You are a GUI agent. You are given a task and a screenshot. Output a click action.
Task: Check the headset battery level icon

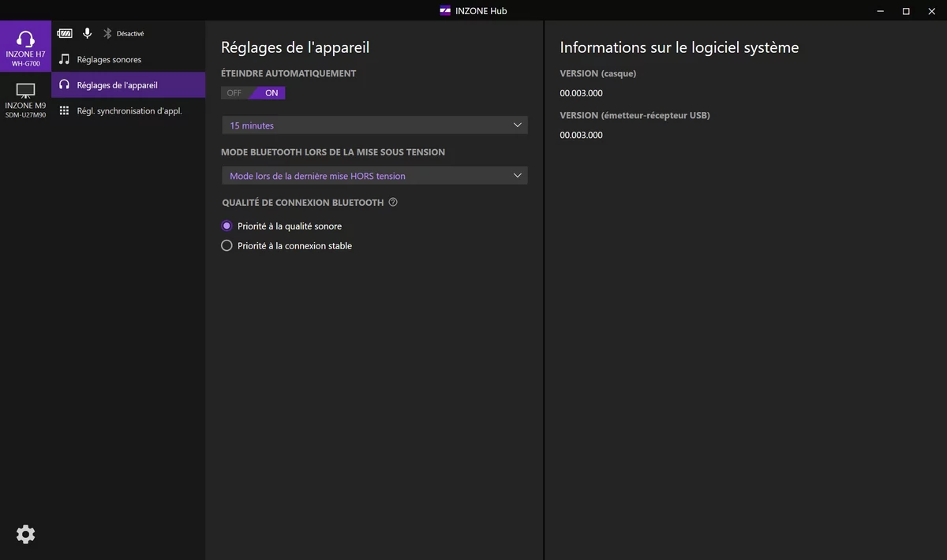[65, 33]
